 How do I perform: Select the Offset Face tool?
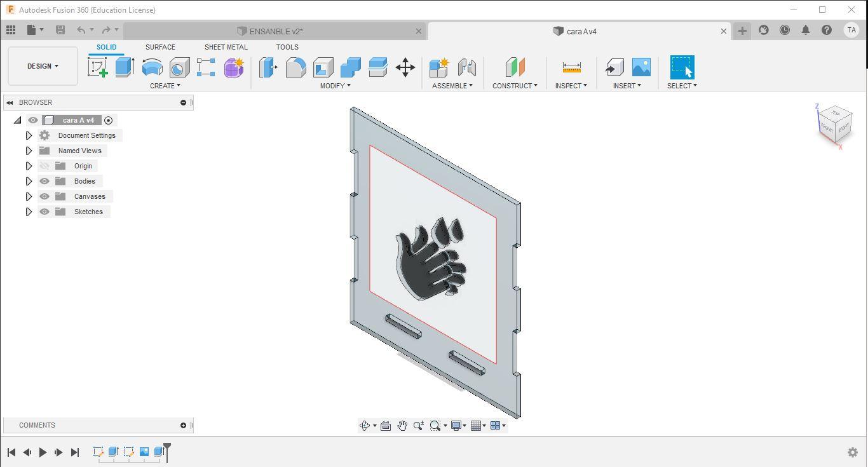[x=377, y=67]
